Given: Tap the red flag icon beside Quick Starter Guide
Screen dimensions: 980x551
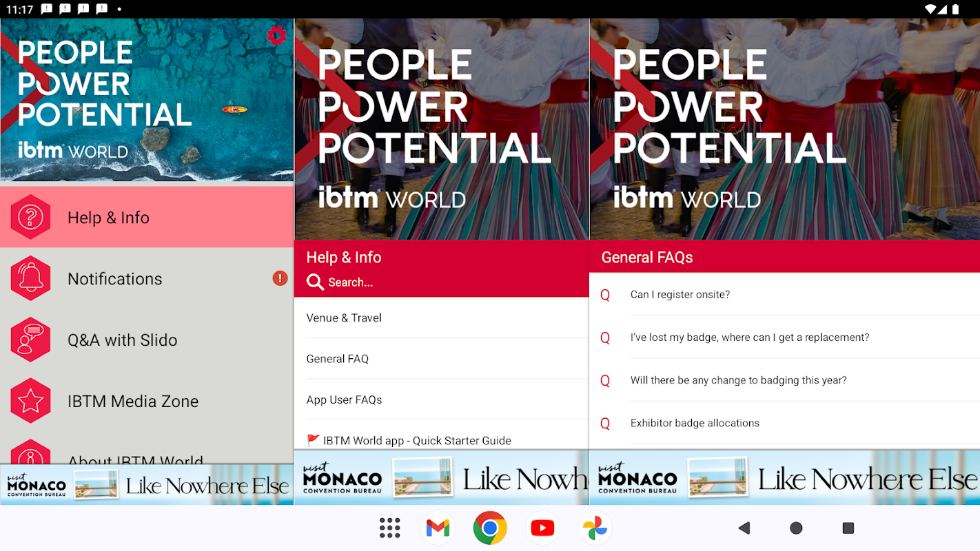Looking at the screenshot, I should tap(313, 440).
